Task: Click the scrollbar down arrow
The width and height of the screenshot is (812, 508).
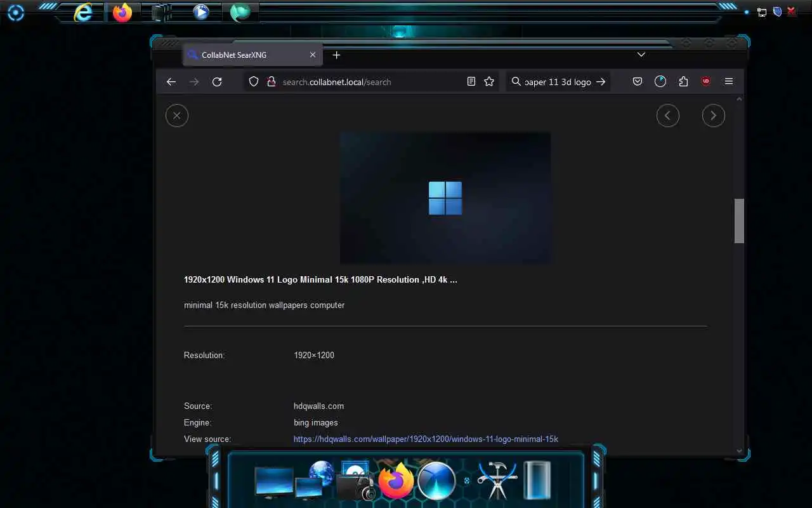Action: coord(739,451)
